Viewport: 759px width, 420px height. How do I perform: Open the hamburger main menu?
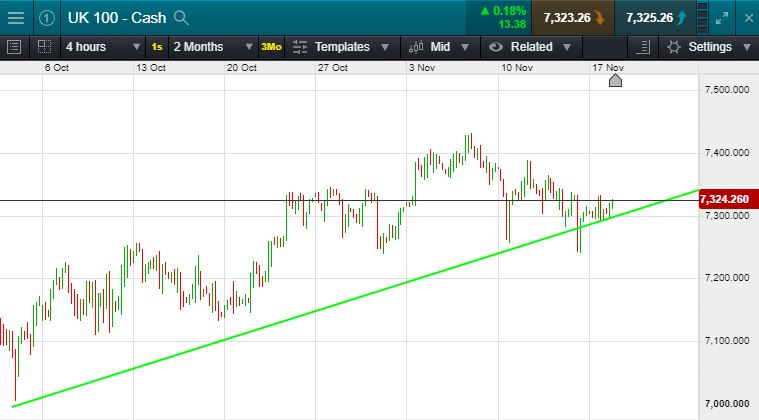point(16,18)
